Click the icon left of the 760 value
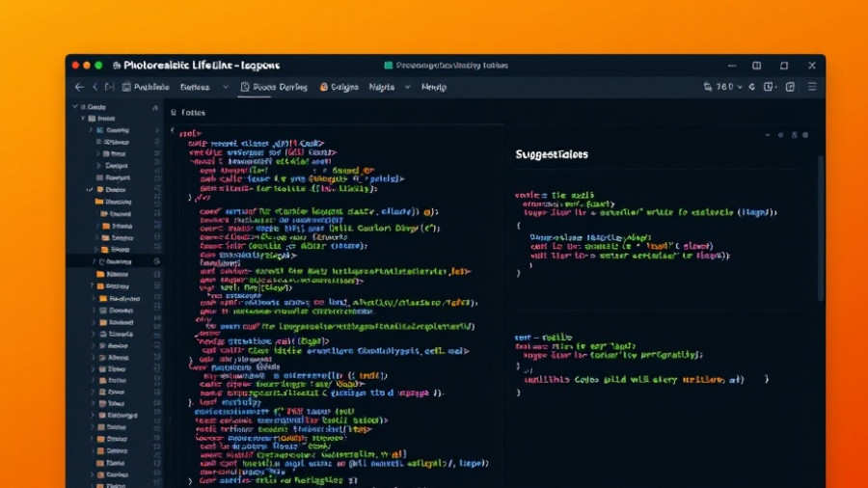868x488 pixels. 709,87
